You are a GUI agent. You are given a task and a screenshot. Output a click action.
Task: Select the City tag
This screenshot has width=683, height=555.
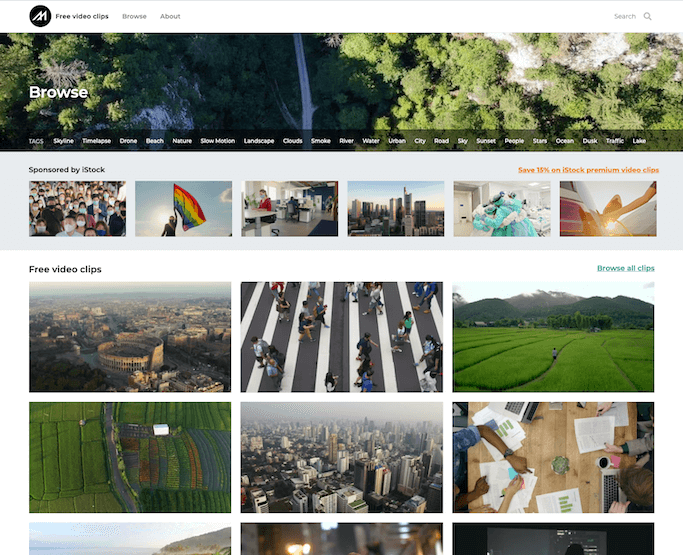point(420,141)
